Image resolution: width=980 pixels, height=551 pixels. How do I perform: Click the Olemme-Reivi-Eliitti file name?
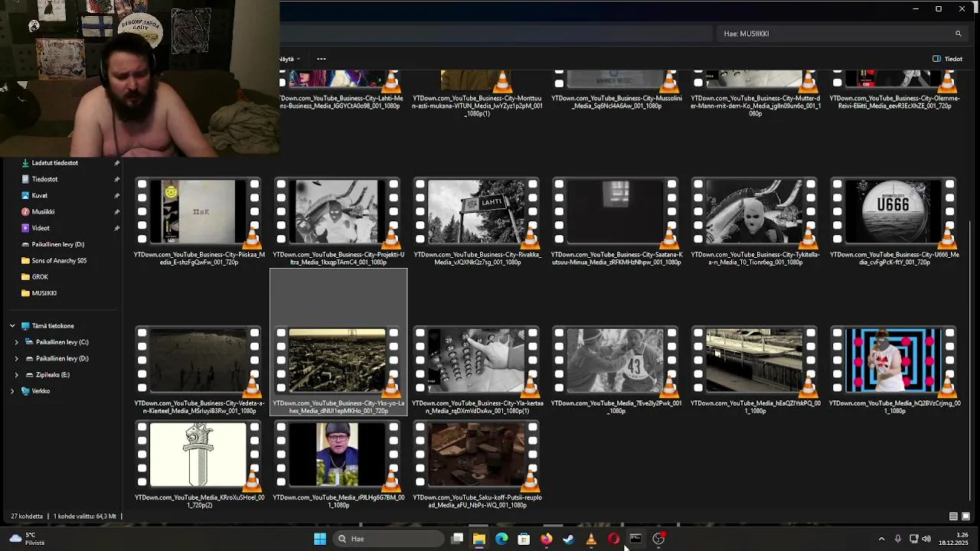pyautogui.click(x=894, y=102)
